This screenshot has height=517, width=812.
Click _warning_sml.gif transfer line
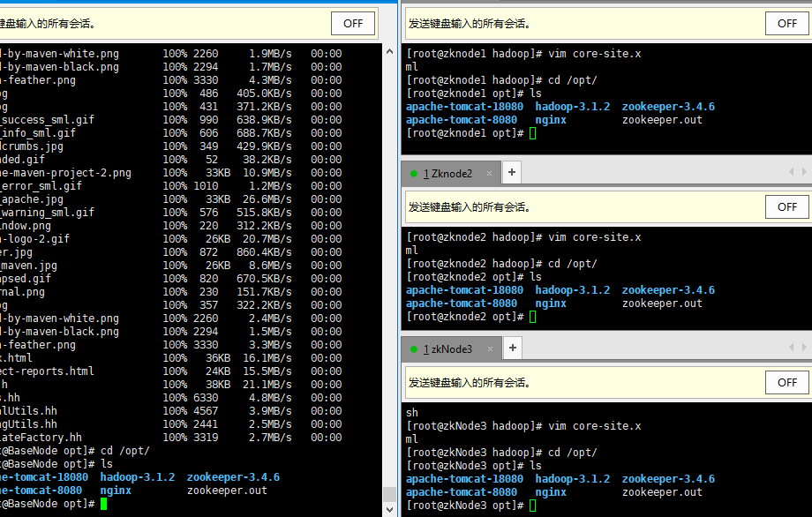pos(171,213)
